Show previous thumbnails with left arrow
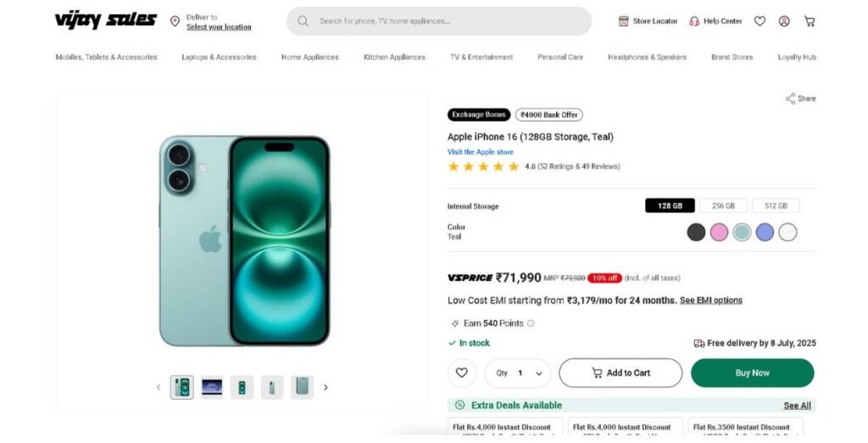 pos(158,387)
